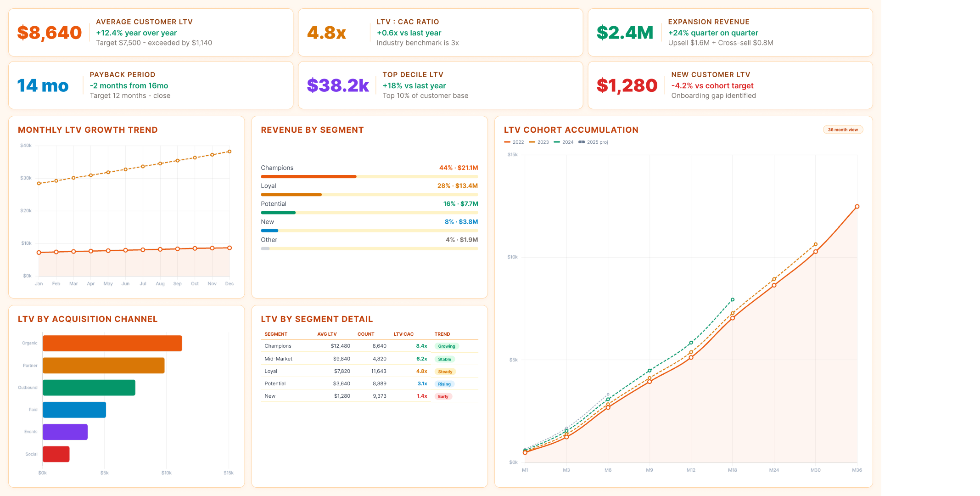Click the 3.1x LTV:CAC value
980x496 pixels.
tap(422, 384)
